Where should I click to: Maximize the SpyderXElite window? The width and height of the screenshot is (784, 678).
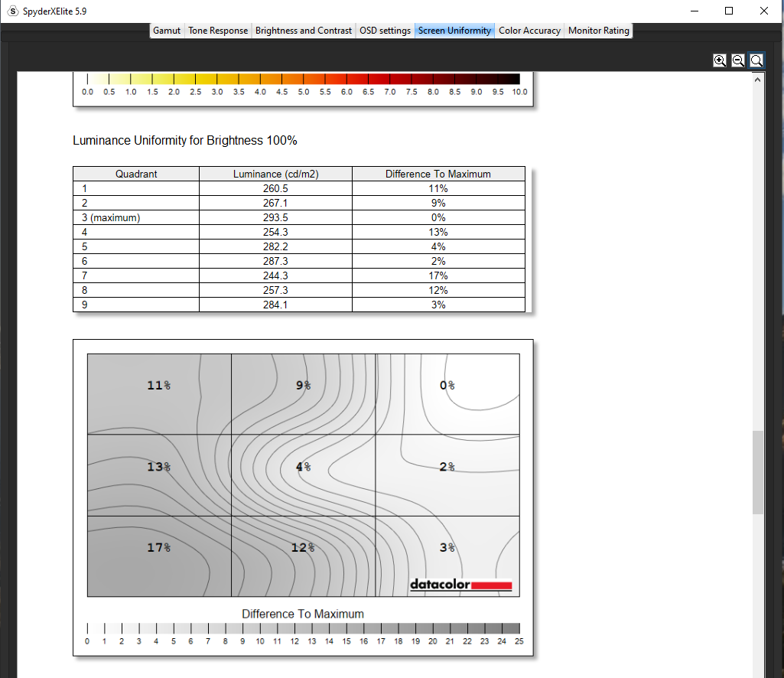click(729, 11)
